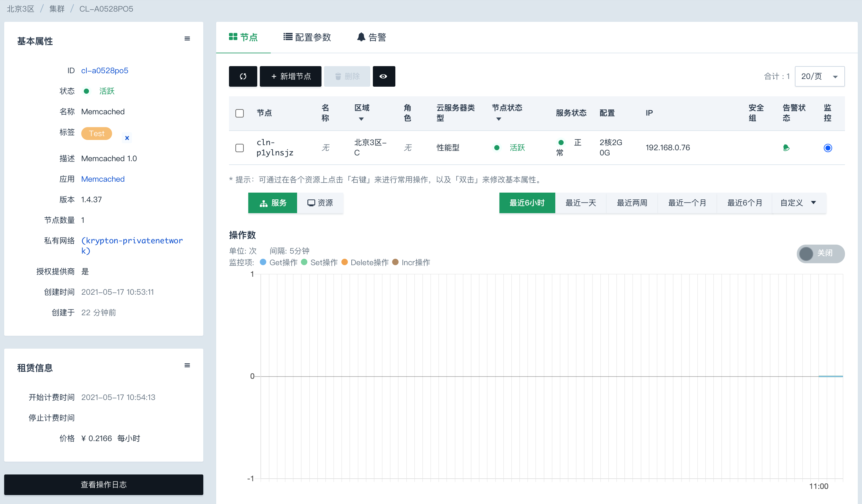The image size is (862, 504).
Task: Toggle the 关闭 real-time switch for 操作数 chart
Action: pos(821,254)
